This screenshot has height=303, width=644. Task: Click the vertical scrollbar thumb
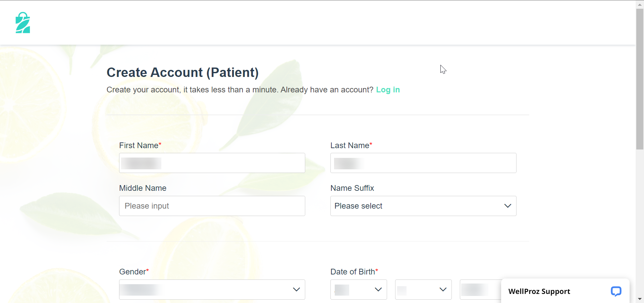point(640,79)
